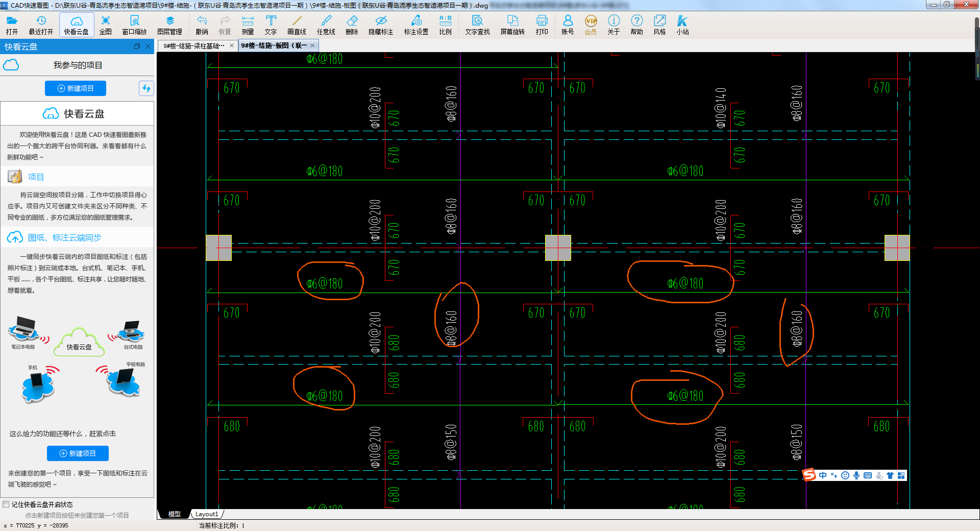
Task: Click 我参与的项目 heading
Action: [78, 65]
